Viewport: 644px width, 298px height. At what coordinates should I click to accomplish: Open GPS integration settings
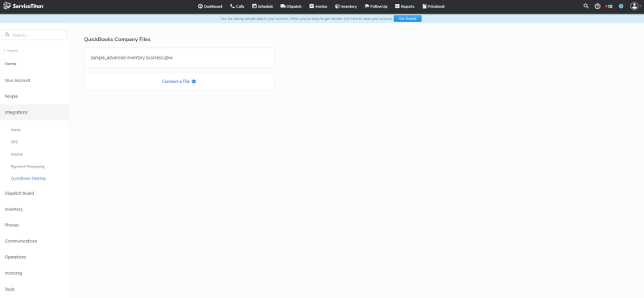click(x=14, y=142)
